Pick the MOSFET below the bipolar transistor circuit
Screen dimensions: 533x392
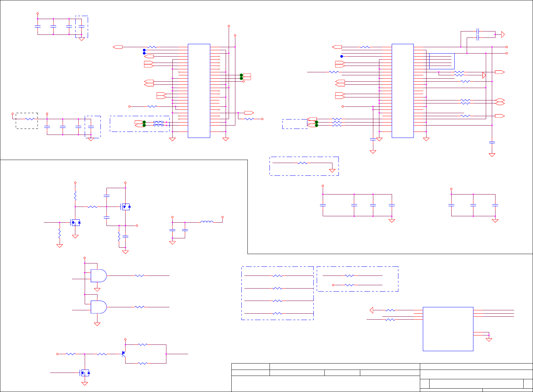[85, 373]
